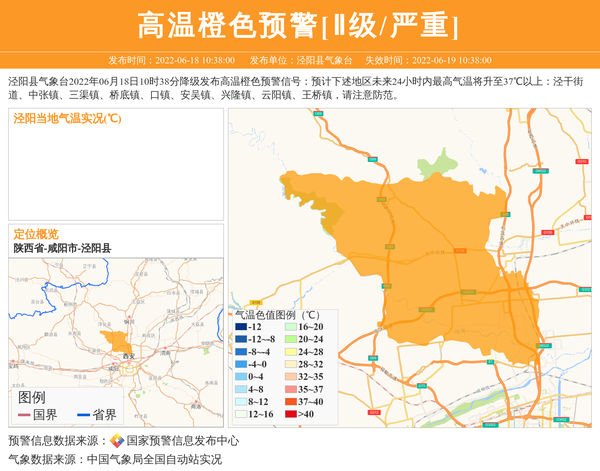Open the 定位概览 panel heading
Viewport: 600px width, 471px height.
[x=36, y=234]
